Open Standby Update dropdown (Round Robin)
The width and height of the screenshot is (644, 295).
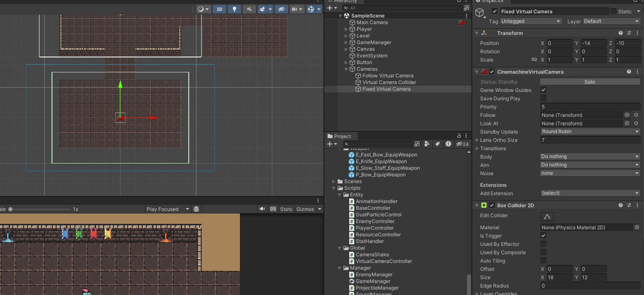[590, 131]
